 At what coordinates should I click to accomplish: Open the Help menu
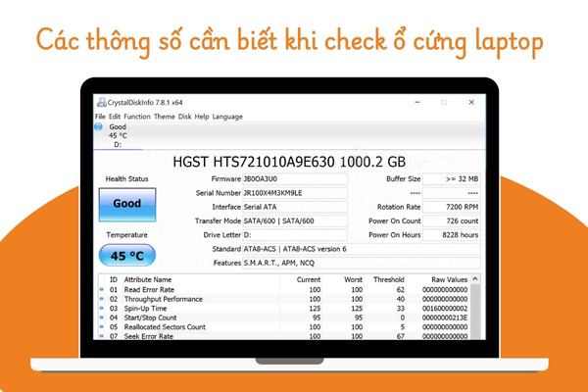click(x=202, y=117)
